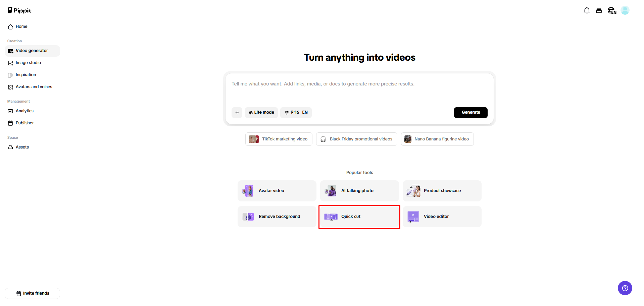Open the Video generator tool

(32, 51)
